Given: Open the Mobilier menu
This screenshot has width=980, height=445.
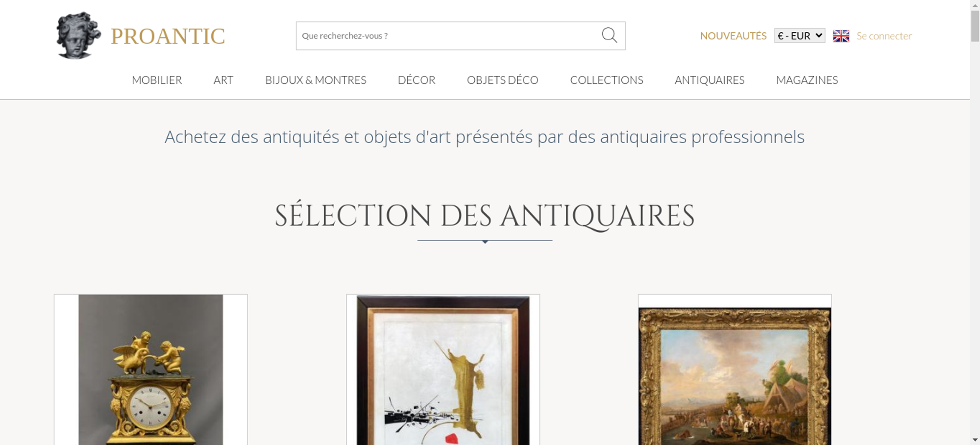Looking at the screenshot, I should tap(157, 80).
